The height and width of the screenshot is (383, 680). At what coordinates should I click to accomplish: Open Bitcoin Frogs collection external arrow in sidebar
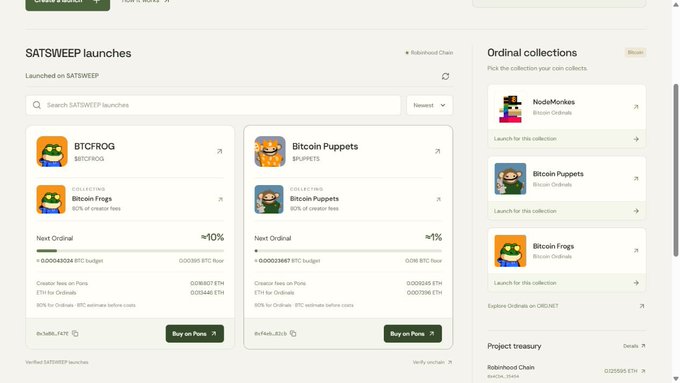tap(636, 251)
